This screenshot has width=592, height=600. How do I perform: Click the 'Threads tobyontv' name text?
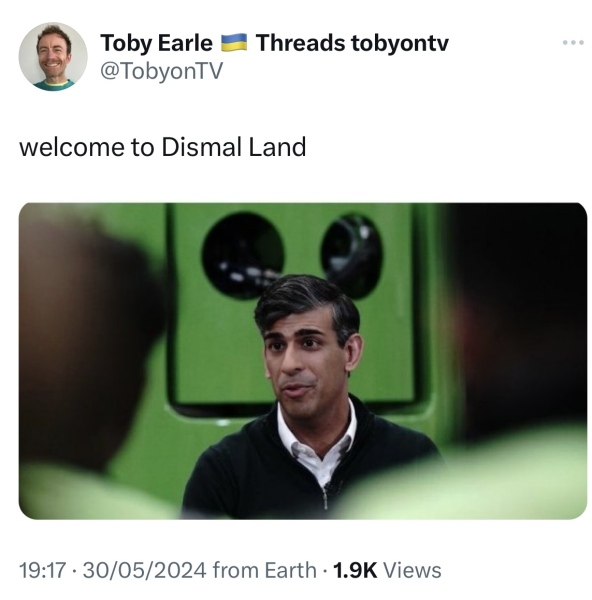352,42
